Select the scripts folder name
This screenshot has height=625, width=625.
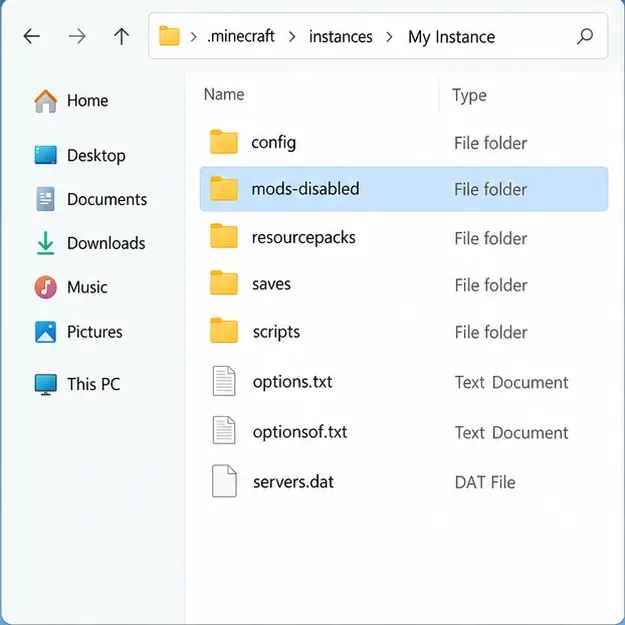click(276, 332)
